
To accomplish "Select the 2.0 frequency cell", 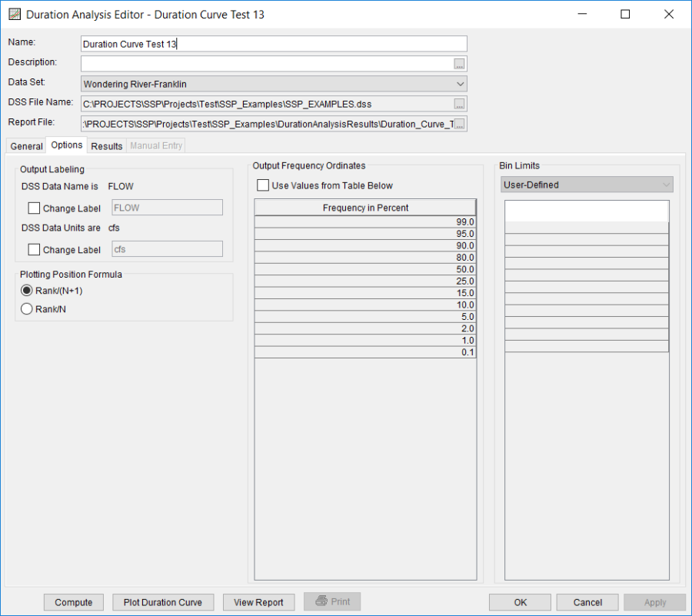I will click(x=365, y=328).
